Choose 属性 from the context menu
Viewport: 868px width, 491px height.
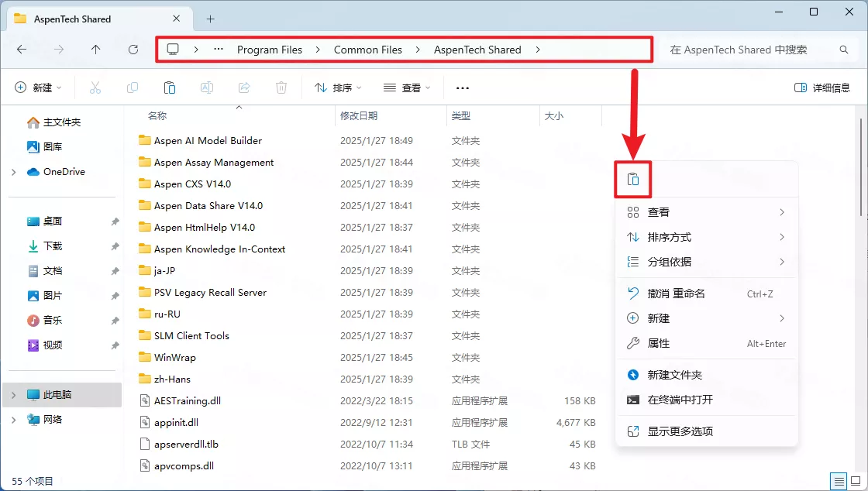(659, 343)
